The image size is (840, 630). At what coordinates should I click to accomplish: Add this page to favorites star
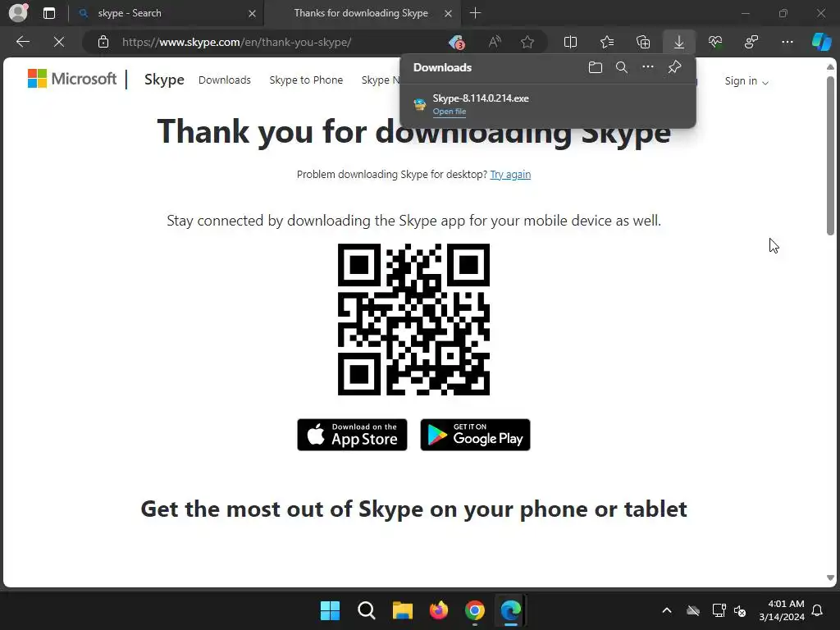coord(527,42)
